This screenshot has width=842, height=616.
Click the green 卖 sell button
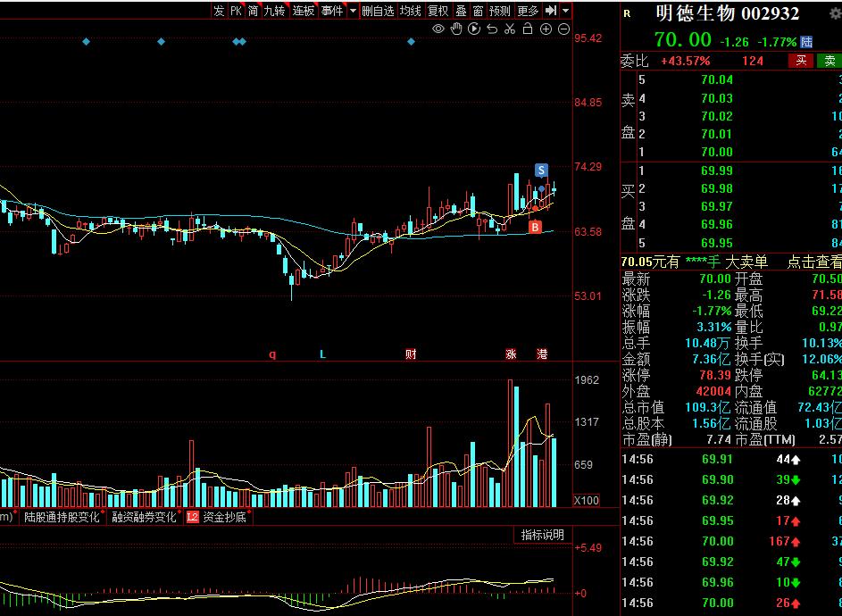829,61
